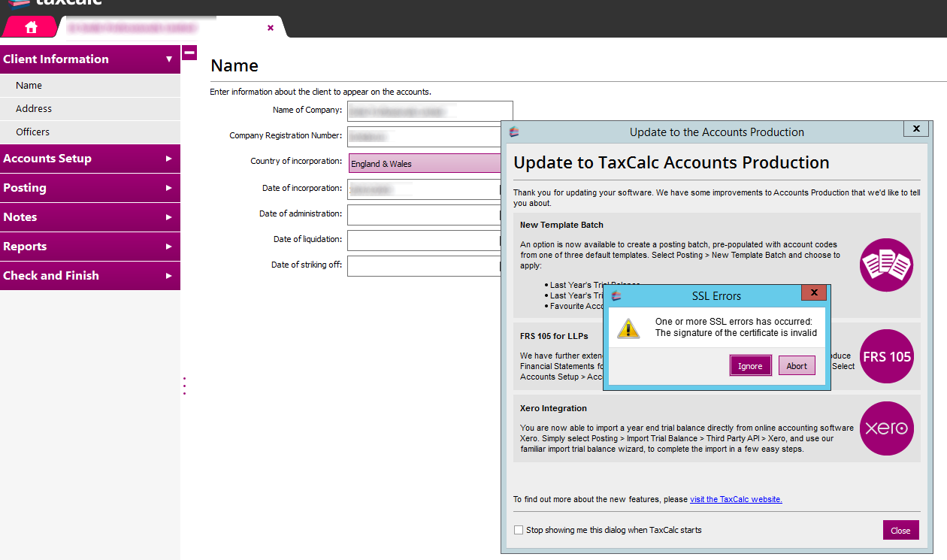
Task: Click the Xero integration icon
Action: point(886,428)
